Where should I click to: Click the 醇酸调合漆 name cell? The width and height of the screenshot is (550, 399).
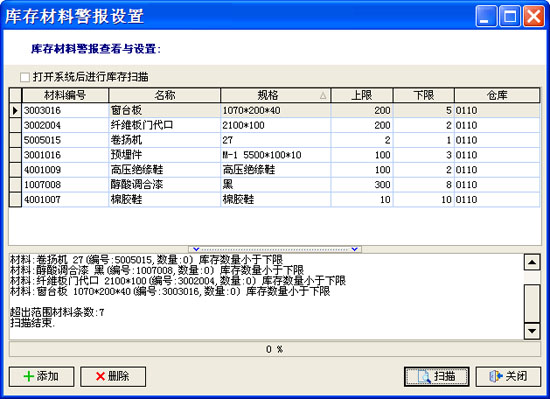tap(165, 184)
